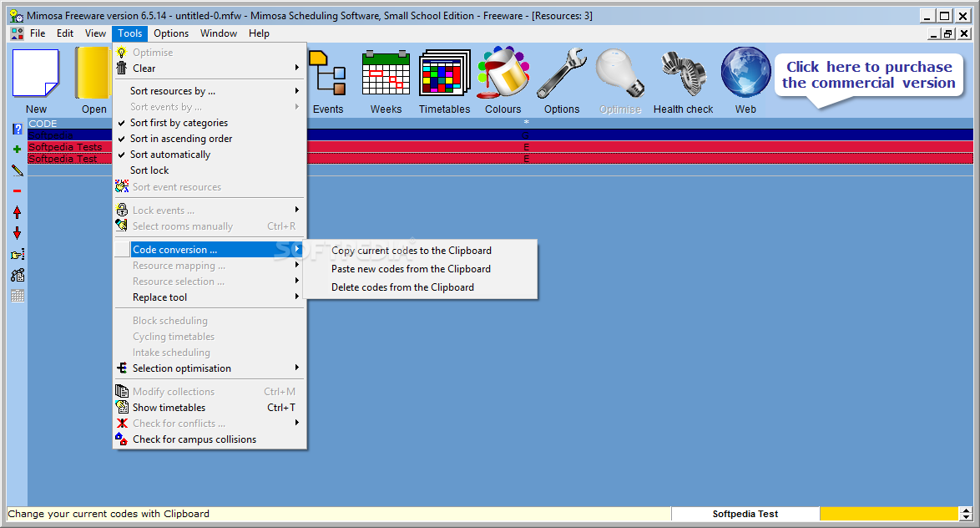Open the View menu
The width and height of the screenshot is (980, 528).
[x=96, y=33]
